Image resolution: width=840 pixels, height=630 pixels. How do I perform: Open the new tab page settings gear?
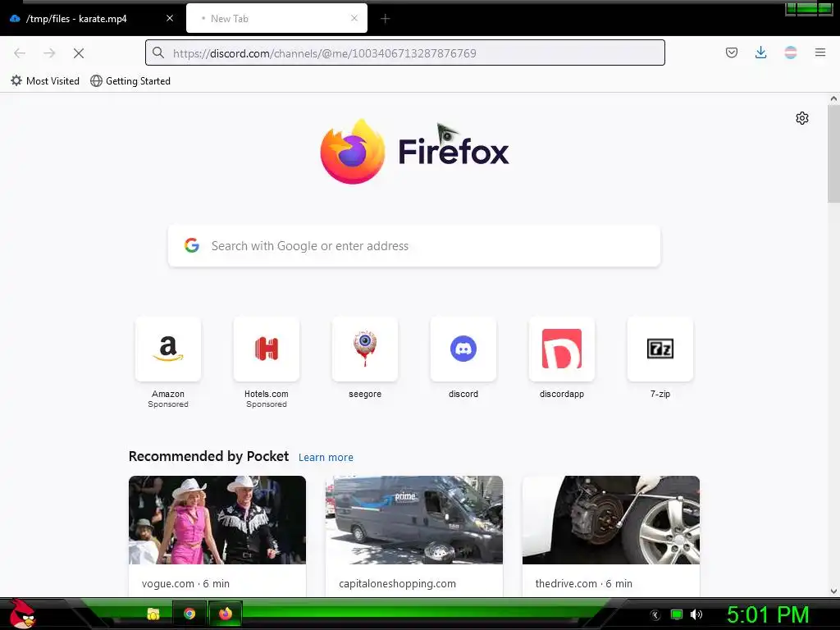tap(802, 118)
